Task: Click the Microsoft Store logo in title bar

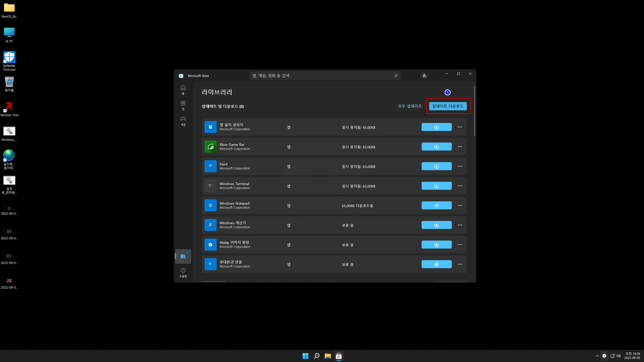Action: pyautogui.click(x=181, y=76)
